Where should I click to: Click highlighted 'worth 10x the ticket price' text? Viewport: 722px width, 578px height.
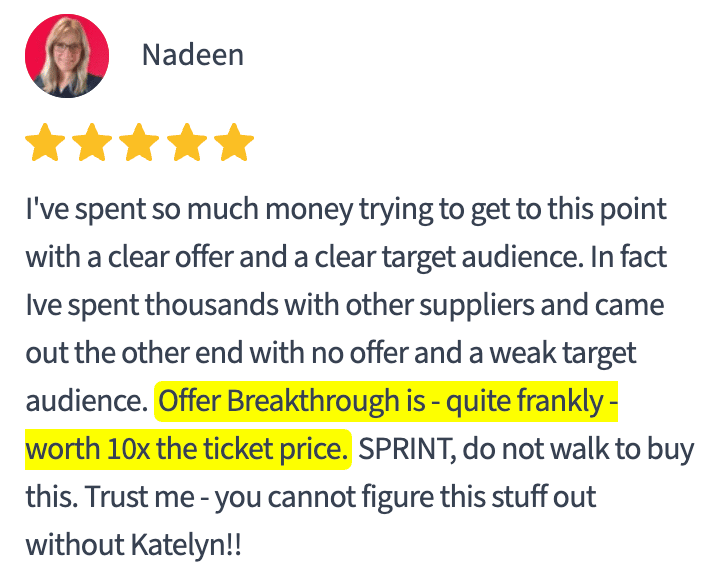186,449
